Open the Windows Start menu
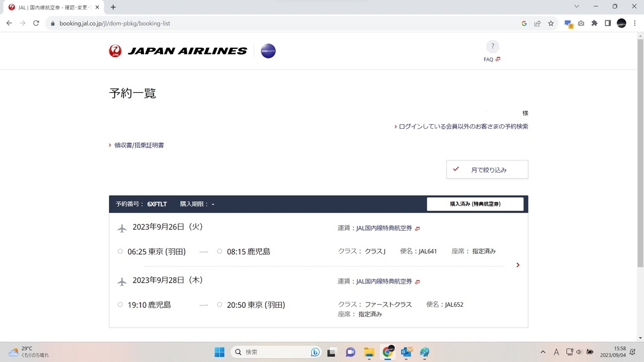Screen dimensions: 644x362 point(219,352)
